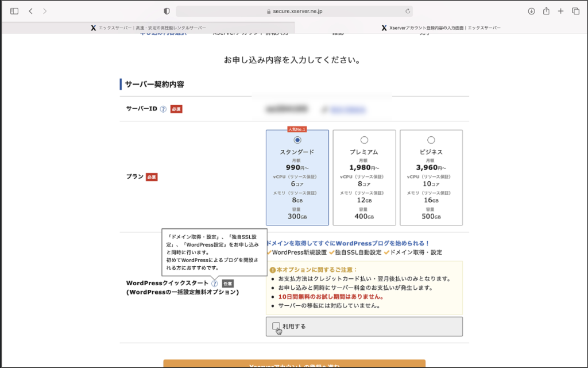This screenshot has width=588, height=368.
Task: Click the lock icon in the address bar
Action: pos(269,11)
